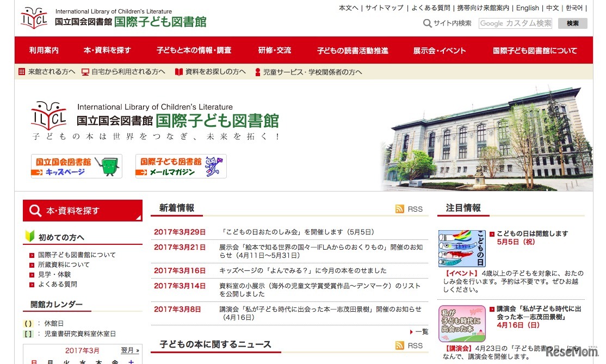Screen dimensions: 606x364
Task: Click the grid icon next to 来館される方へ
Action: (x=22, y=71)
